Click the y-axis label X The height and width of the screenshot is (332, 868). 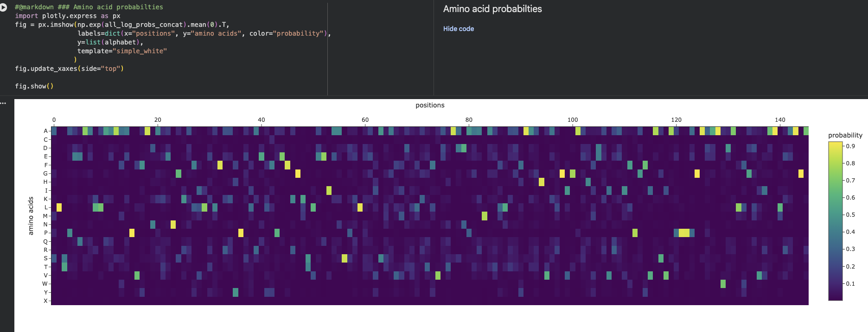[45, 301]
